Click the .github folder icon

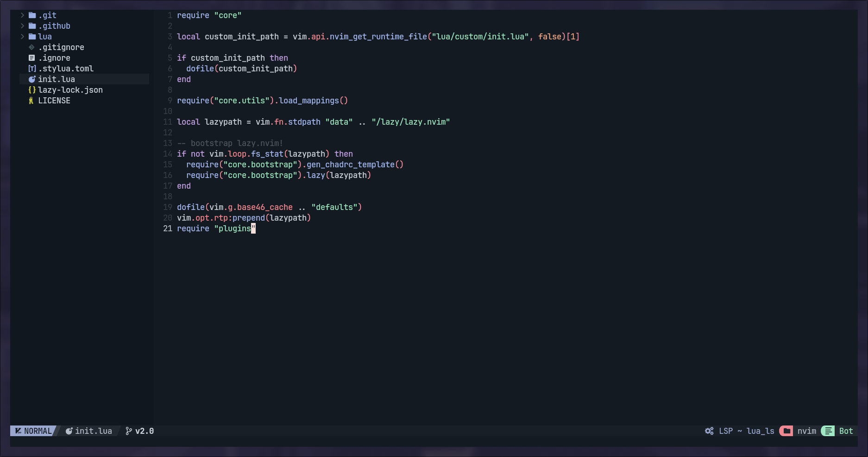32,26
